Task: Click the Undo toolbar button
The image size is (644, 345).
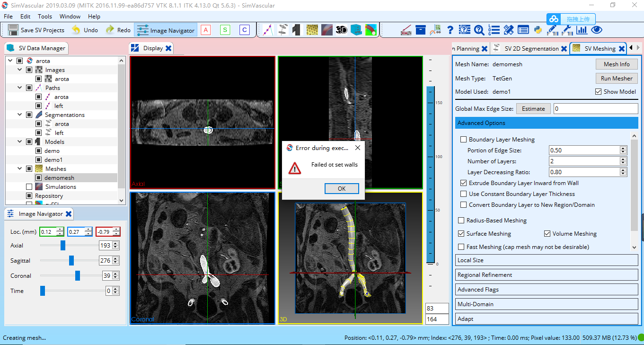Action: tap(85, 30)
